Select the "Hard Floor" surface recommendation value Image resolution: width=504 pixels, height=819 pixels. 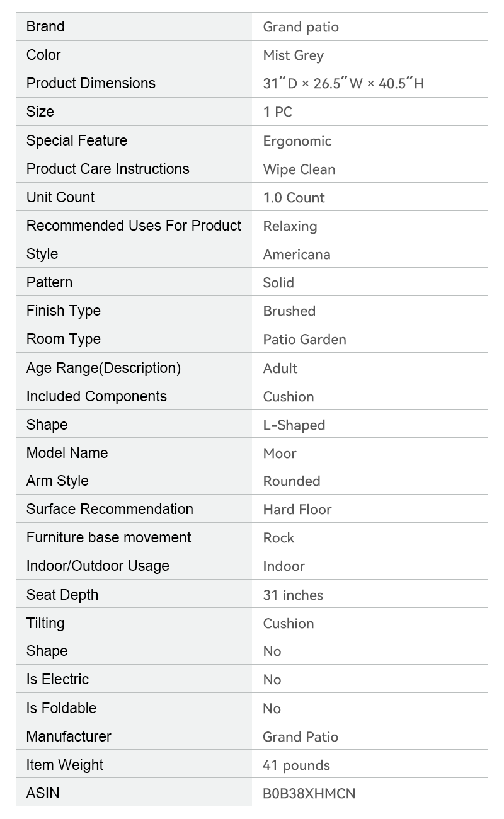pos(297,510)
